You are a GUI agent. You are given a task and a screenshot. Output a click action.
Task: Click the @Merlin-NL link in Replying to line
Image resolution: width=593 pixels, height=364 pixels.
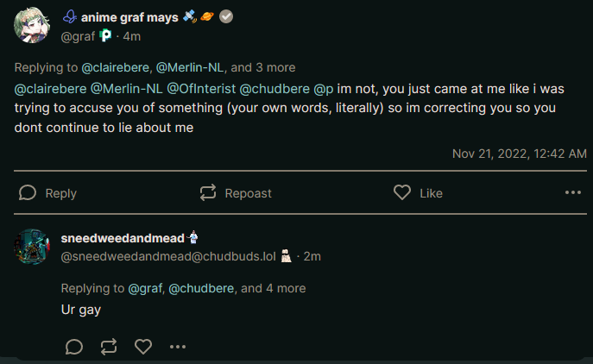(190, 67)
